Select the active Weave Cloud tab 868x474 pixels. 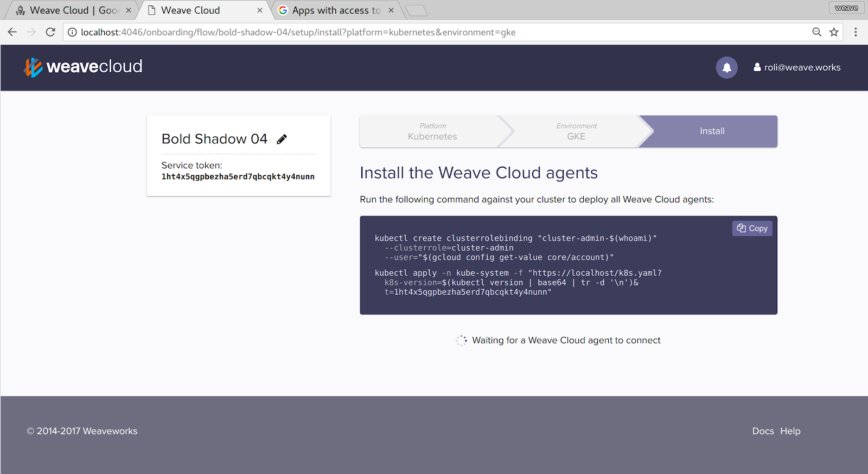(x=205, y=10)
